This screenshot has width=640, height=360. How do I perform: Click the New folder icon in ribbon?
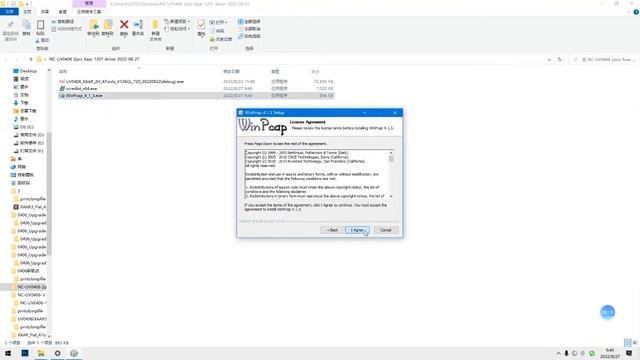point(155,25)
